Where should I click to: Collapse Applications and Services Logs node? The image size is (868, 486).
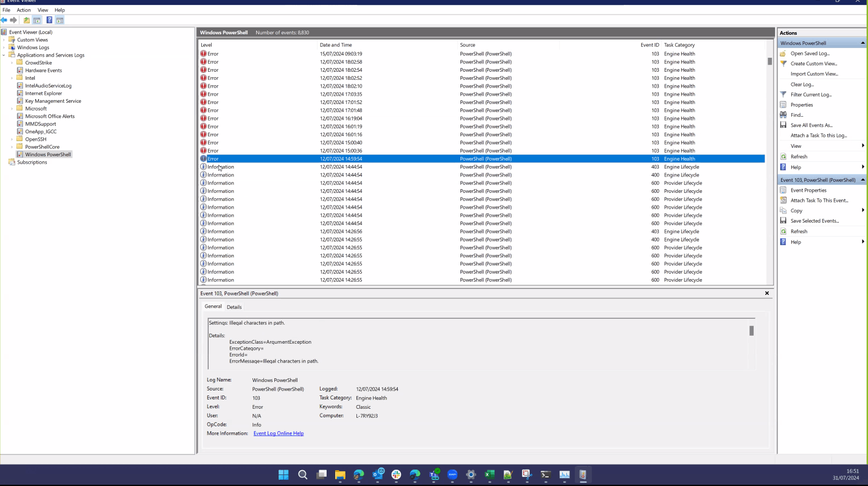(4, 55)
